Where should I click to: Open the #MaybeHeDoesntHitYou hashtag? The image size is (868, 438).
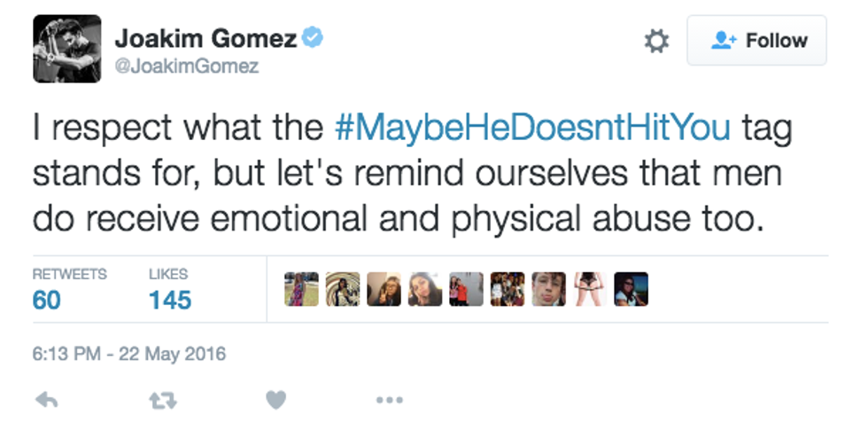tap(532, 127)
